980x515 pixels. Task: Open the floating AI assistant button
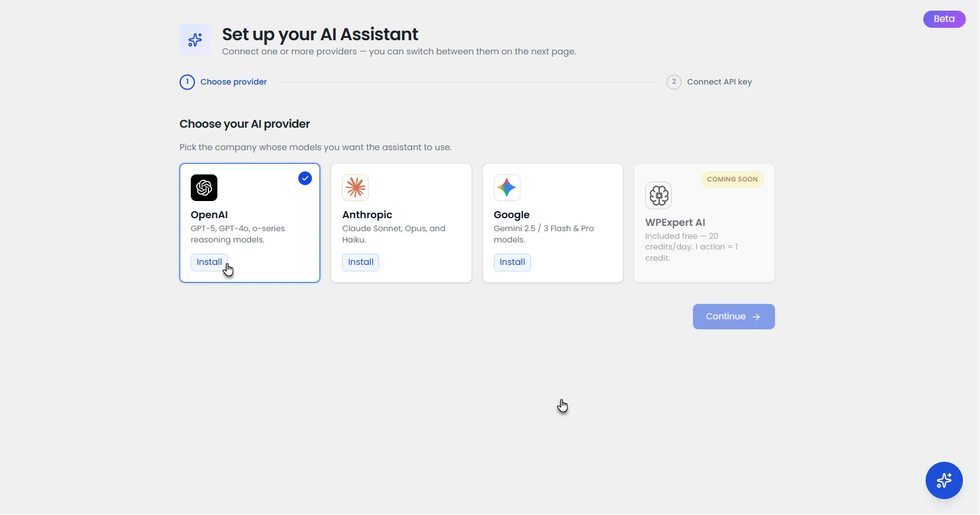pyautogui.click(x=944, y=480)
